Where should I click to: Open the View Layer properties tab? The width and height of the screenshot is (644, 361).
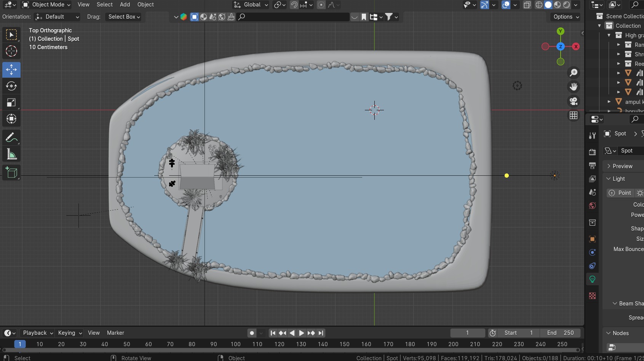point(592,179)
